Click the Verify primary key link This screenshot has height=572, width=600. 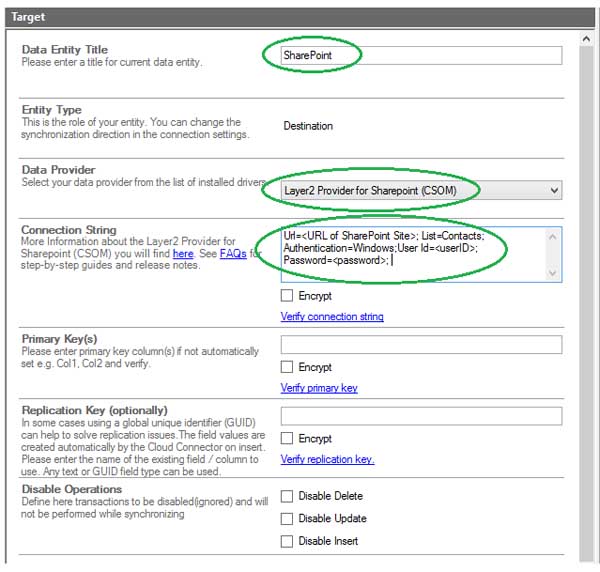pos(319,388)
